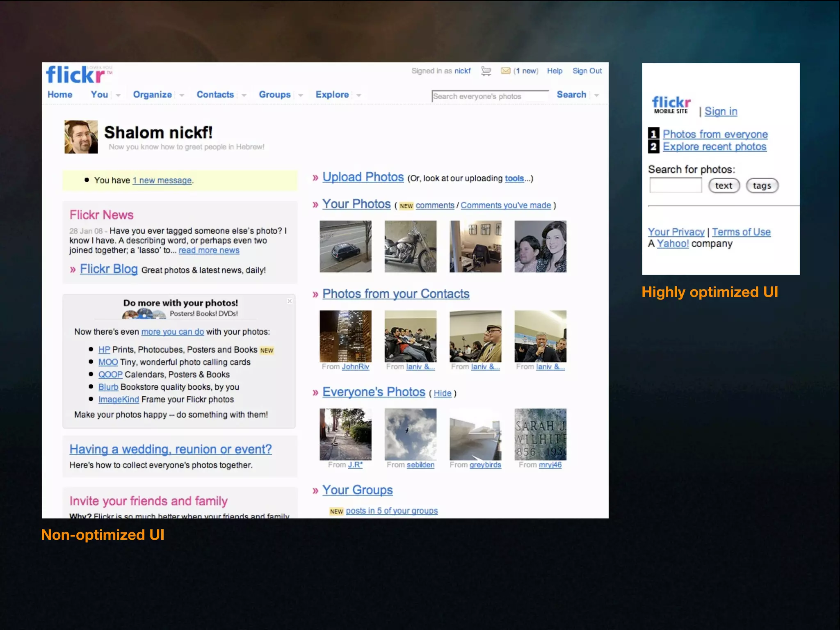Open 'Photos from everyone' mobile link

[715, 134]
